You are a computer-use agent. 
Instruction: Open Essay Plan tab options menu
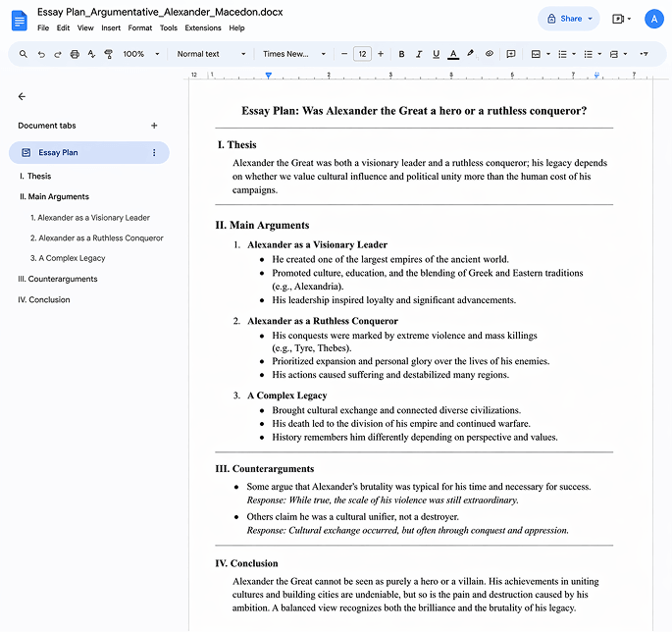click(154, 153)
